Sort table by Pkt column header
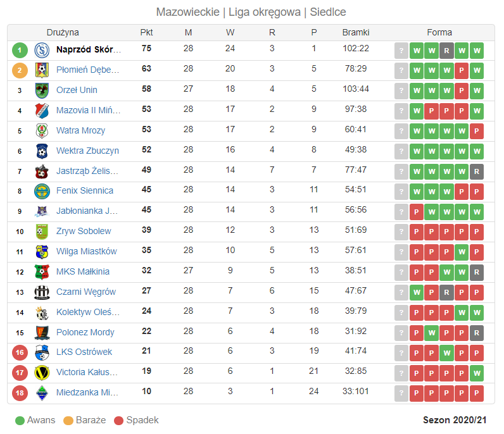Image resolution: width=504 pixels, height=434 pixels. (146, 32)
